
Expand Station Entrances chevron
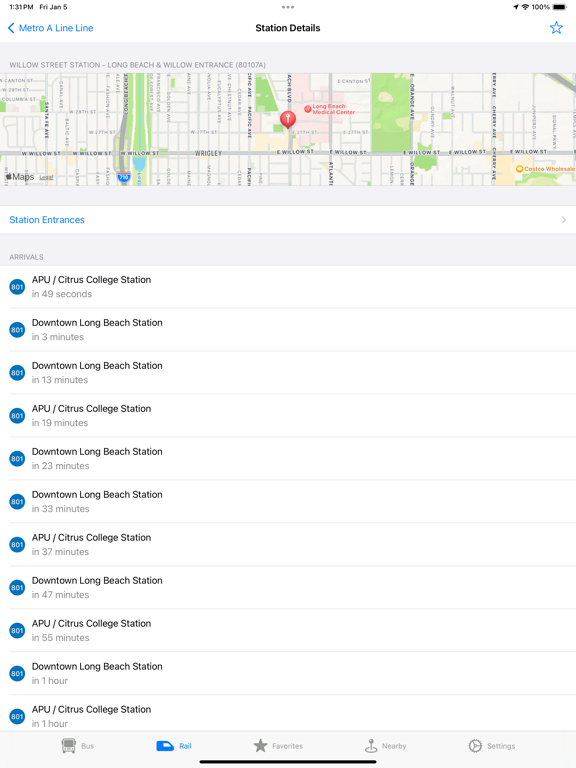[564, 220]
